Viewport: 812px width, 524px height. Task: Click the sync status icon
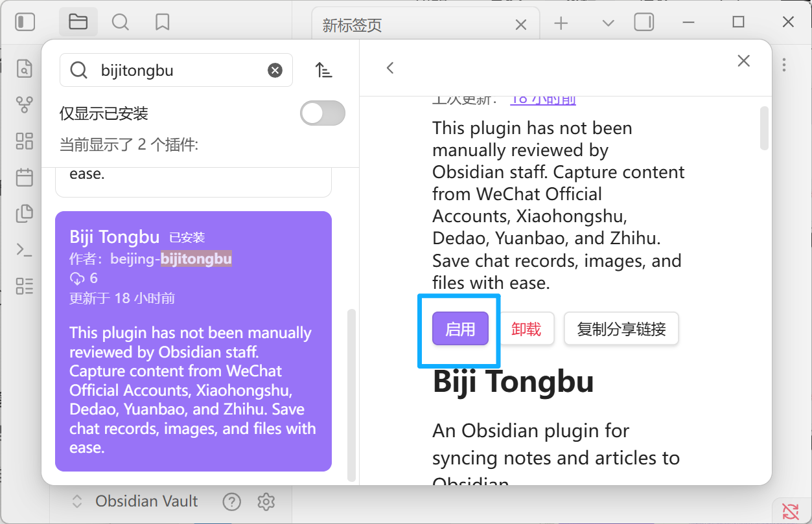tap(790, 511)
